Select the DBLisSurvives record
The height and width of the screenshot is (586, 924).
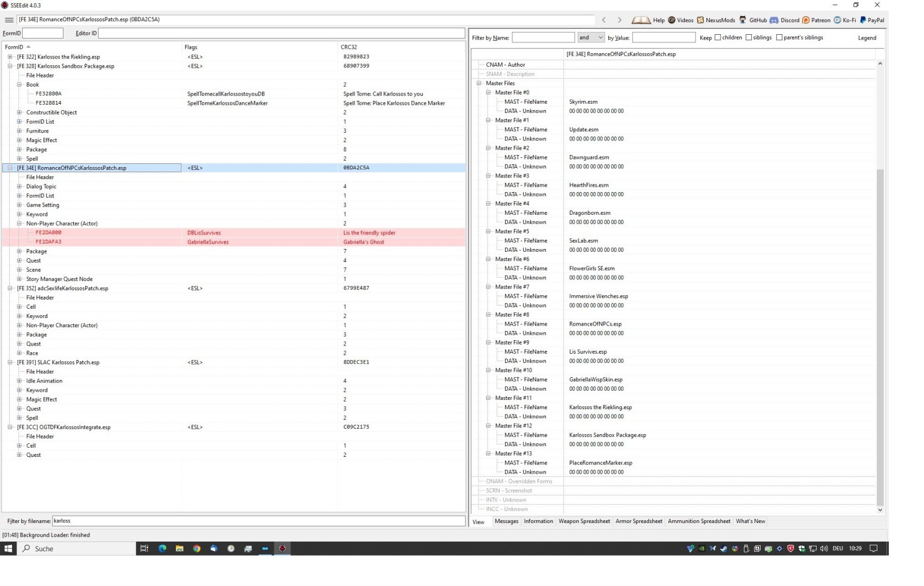click(x=233, y=233)
